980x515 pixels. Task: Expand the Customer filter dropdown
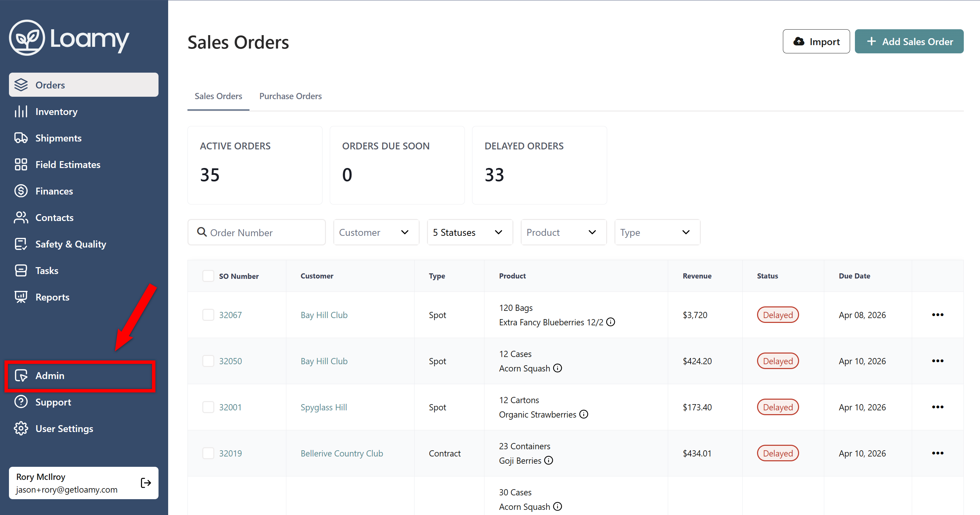point(376,232)
